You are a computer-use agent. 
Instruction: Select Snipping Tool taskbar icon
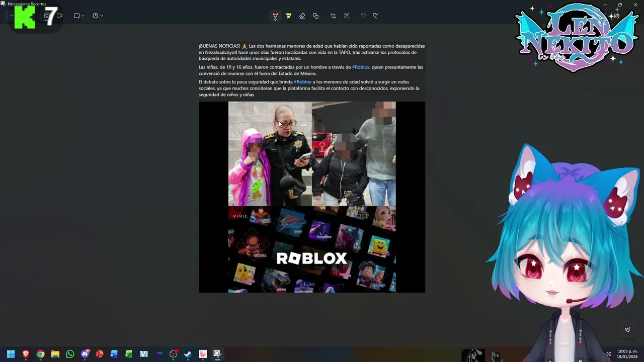[x=217, y=354]
